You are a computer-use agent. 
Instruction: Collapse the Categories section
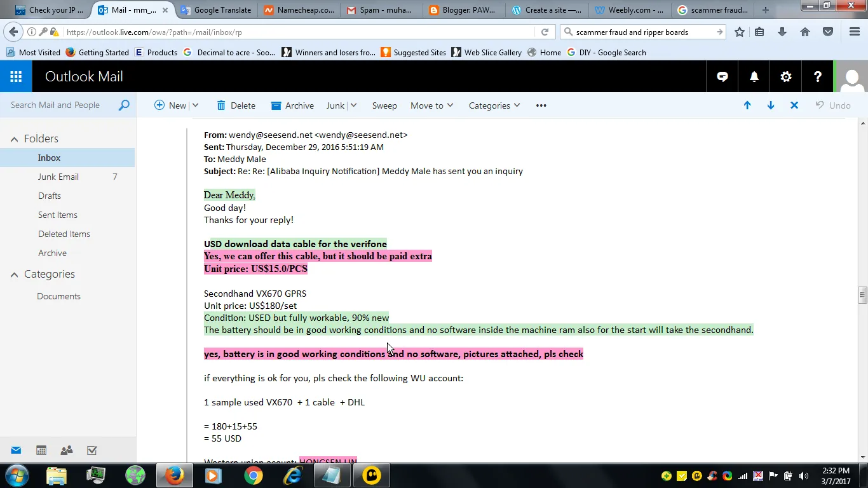[x=14, y=274]
